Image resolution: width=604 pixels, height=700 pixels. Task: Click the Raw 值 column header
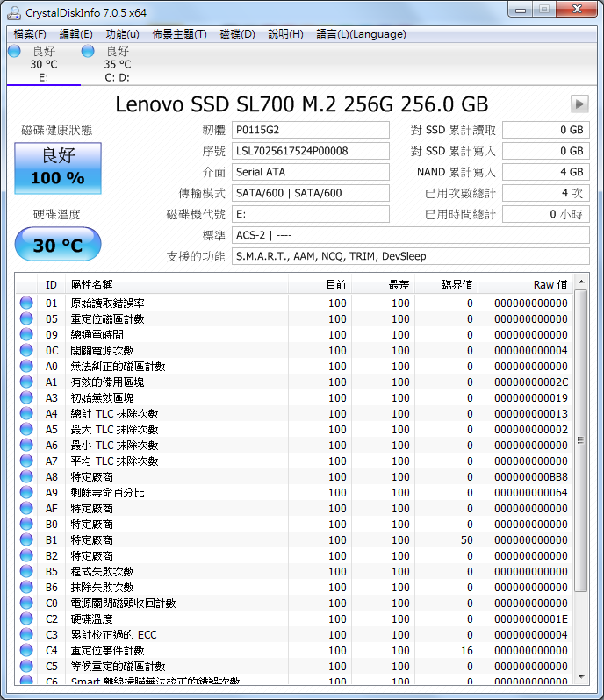tap(526, 285)
